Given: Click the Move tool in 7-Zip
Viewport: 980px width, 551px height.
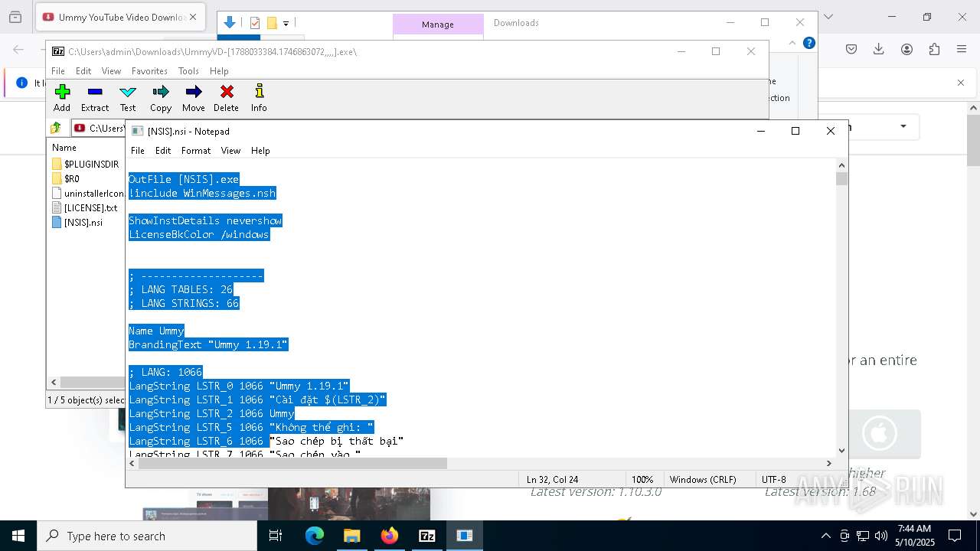Looking at the screenshot, I should (194, 98).
